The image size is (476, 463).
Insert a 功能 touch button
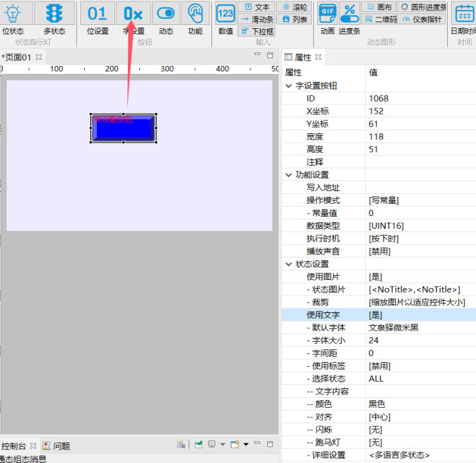pos(195,18)
